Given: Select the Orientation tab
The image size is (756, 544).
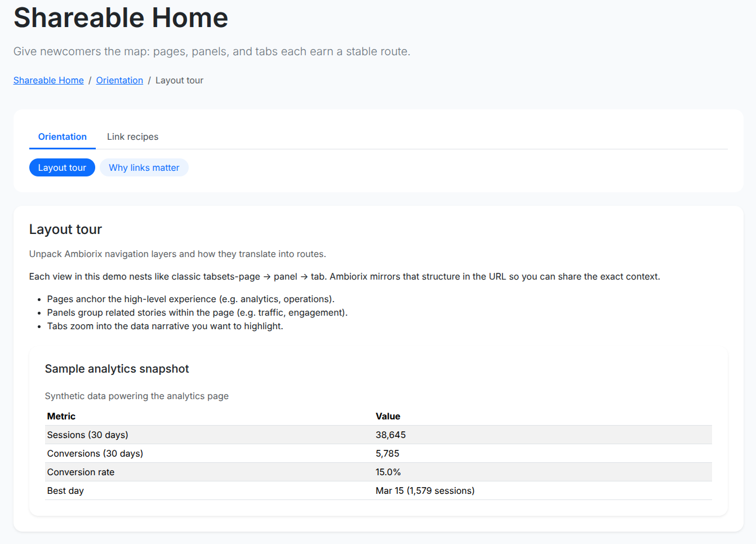Looking at the screenshot, I should click(62, 137).
